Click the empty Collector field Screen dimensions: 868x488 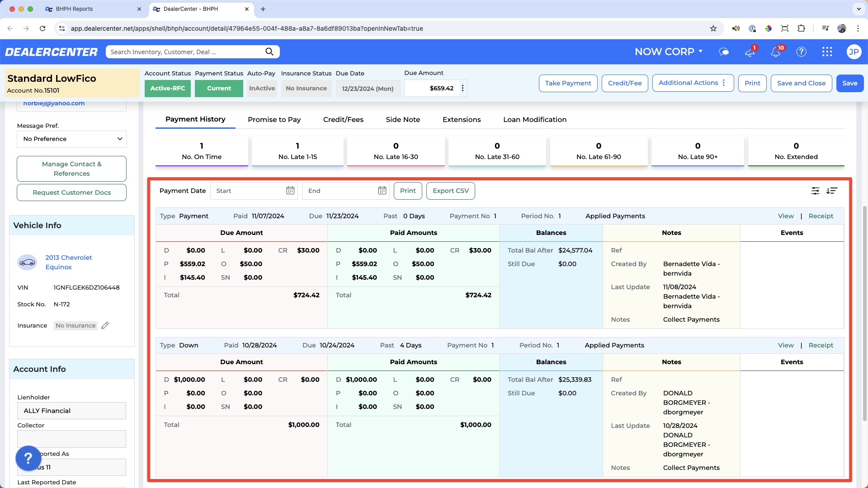pos(71,439)
